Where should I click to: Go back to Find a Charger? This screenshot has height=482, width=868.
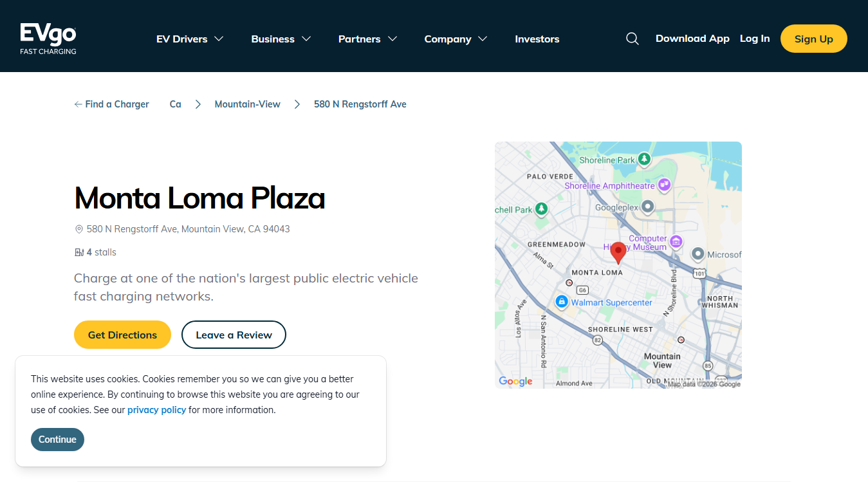111,104
